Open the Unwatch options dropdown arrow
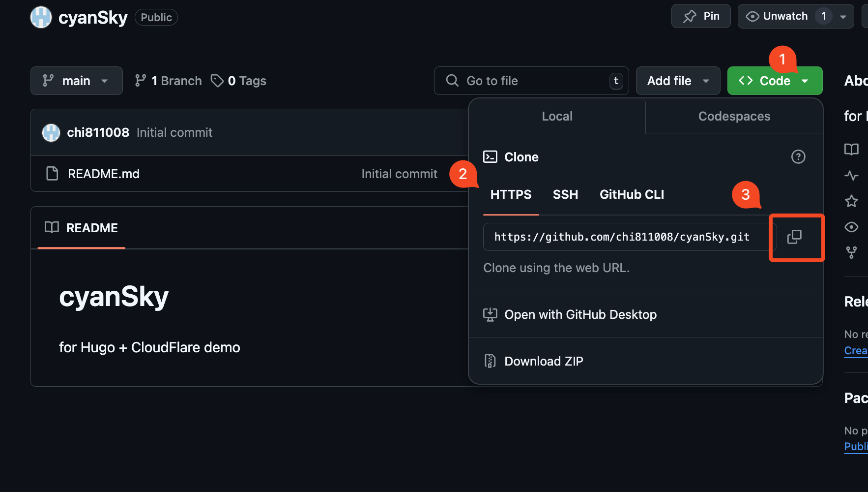The image size is (868, 492). tap(843, 16)
